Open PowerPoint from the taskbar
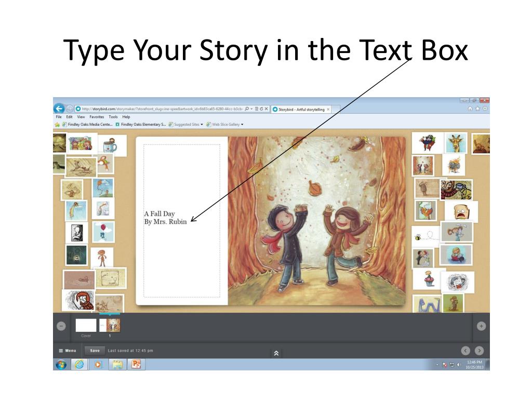The width and height of the screenshot is (532, 399). pos(136,364)
